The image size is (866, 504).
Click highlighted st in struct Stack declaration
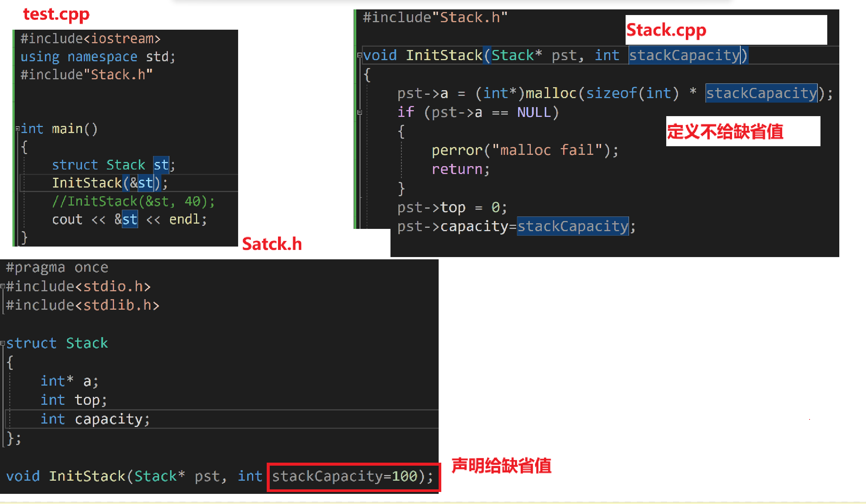[x=161, y=165]
